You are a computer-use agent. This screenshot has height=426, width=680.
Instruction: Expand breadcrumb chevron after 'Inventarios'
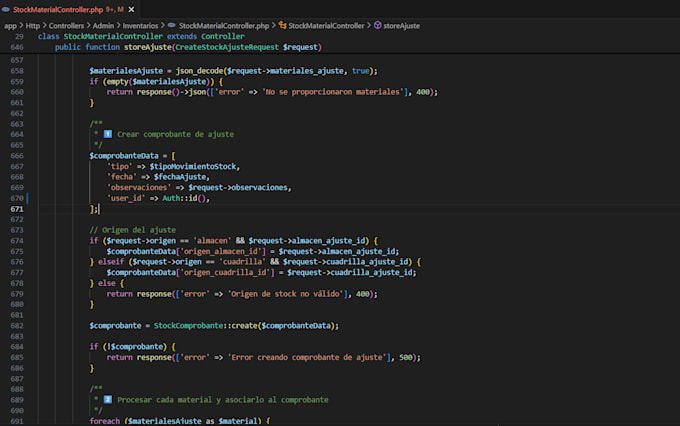(x=163, y=26)
